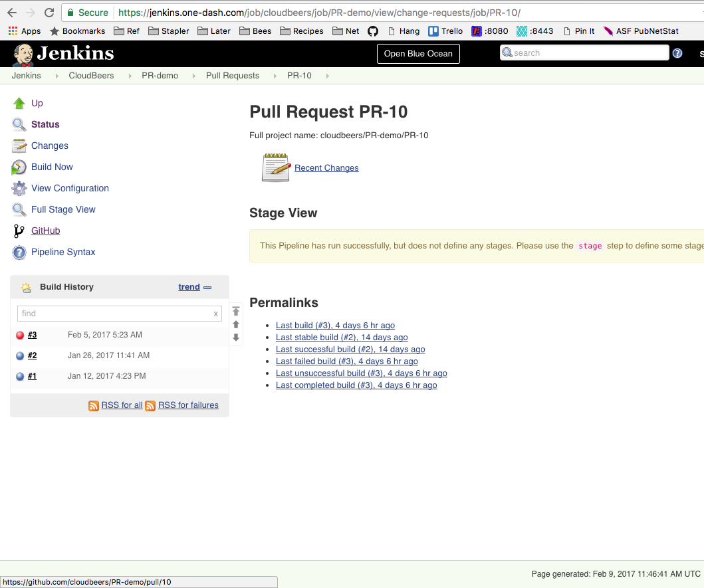The image size is (704, 588).
Task: Click the Build Now clock icon
Action: pyautogui.click(x=19, y=167)
